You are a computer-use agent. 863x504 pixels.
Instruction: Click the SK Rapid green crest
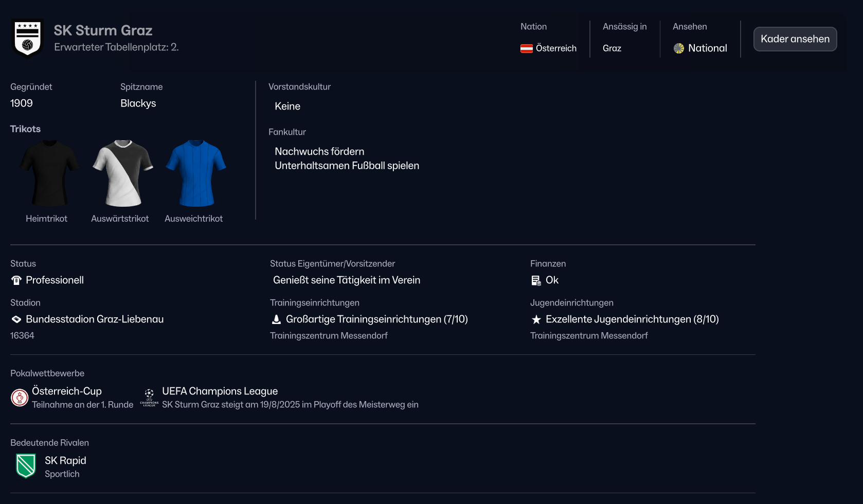(26, 466)
